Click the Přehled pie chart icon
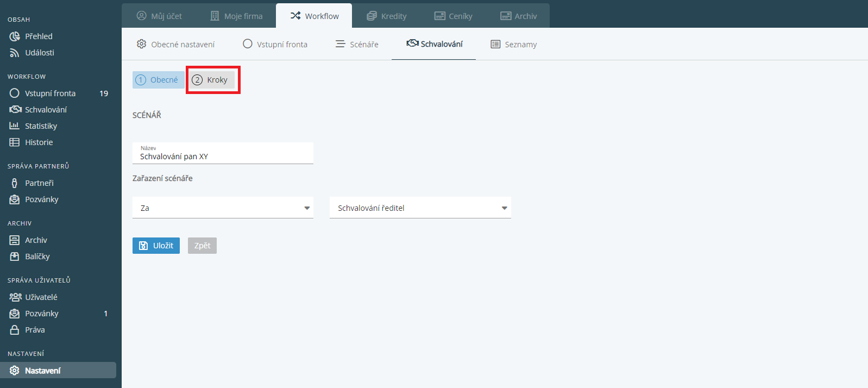 pos(15,36)
